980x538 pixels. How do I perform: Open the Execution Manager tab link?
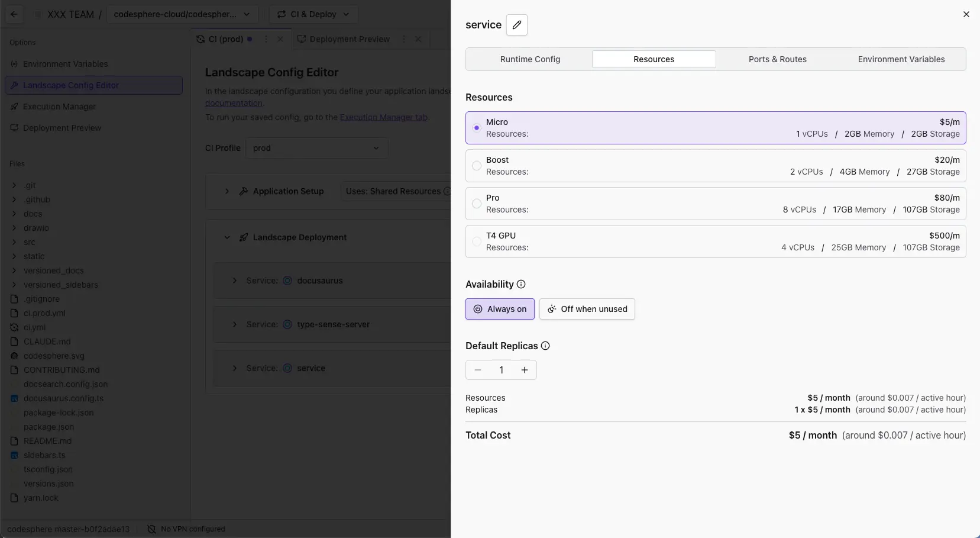pos(383,117)
